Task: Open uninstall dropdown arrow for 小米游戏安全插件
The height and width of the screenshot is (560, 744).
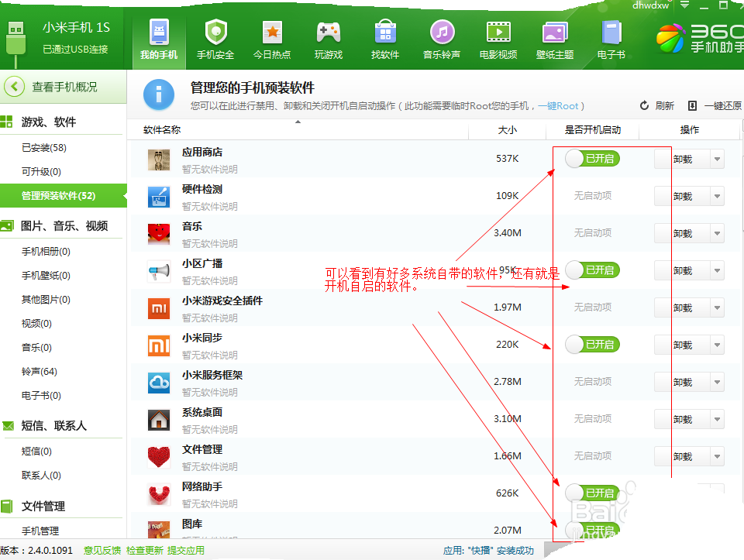Action: click(x=717, y=307)
